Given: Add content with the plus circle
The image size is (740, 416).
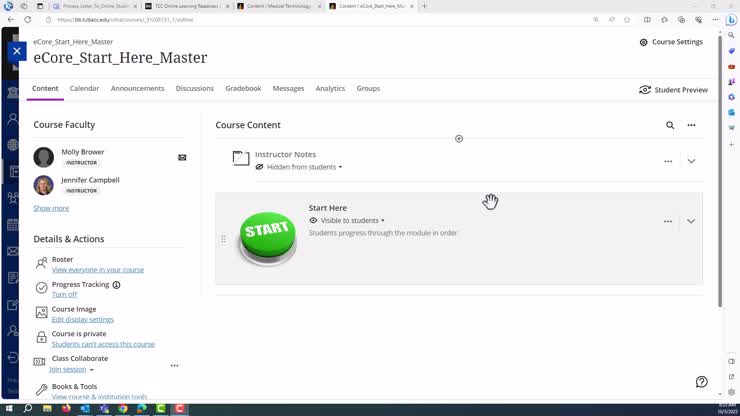Looking at the screenshot, I should [x=459, y=139].
